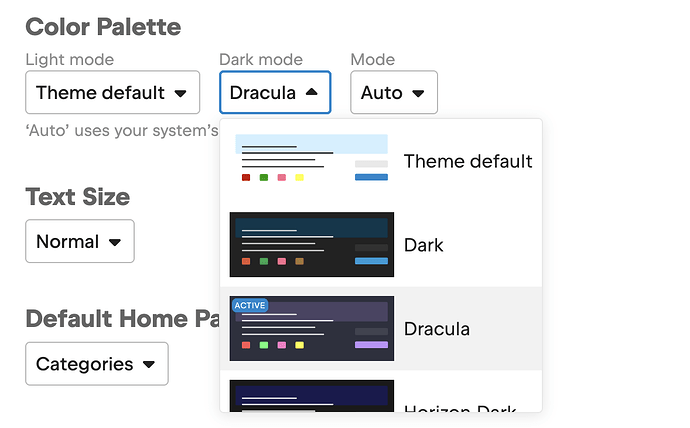This screenshot has width=690, height=428.
Task: Click the Theme default preview thumbnail
Action: pos(312,161)
